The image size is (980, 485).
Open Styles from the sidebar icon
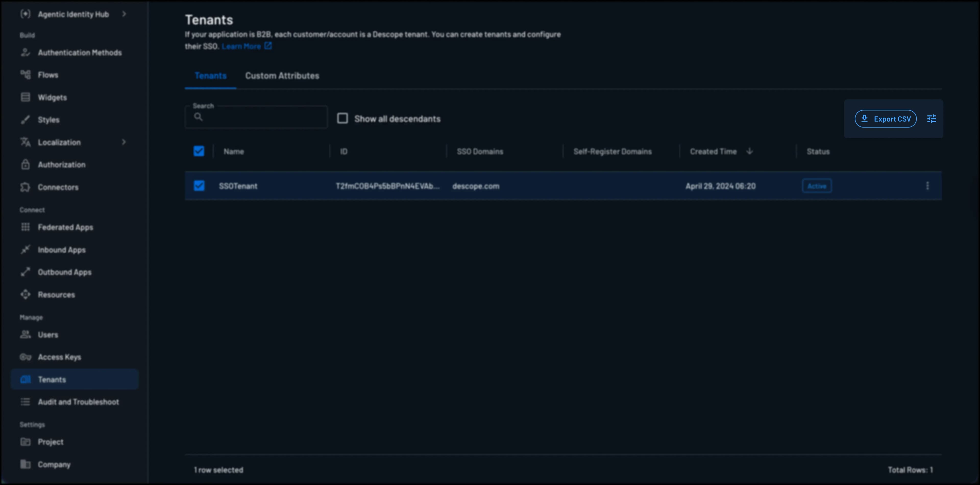click(25, 120)
